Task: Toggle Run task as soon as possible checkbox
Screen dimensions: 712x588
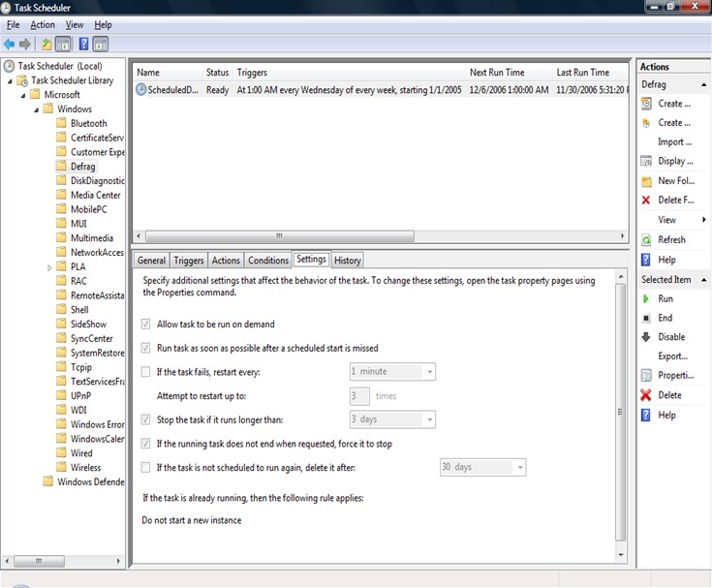Action: 145,349
